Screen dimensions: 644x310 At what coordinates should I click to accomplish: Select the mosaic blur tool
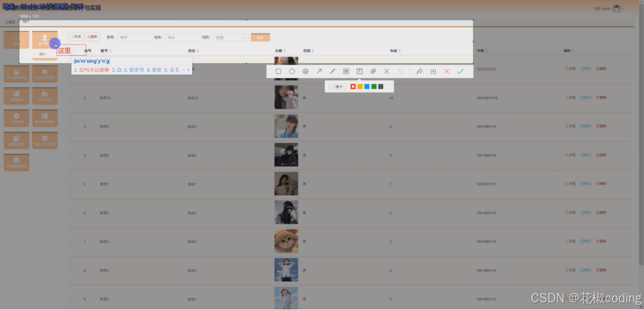click(346, 72)
